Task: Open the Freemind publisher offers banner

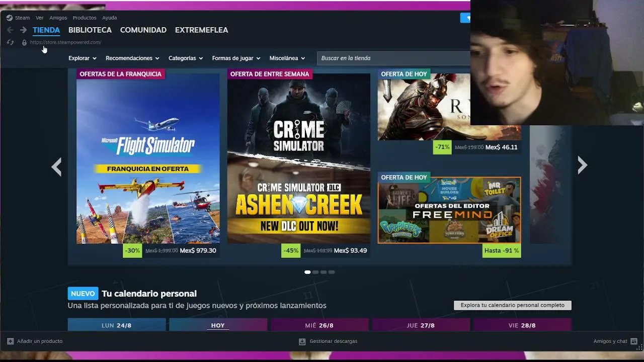Action: tap(449, 210)
